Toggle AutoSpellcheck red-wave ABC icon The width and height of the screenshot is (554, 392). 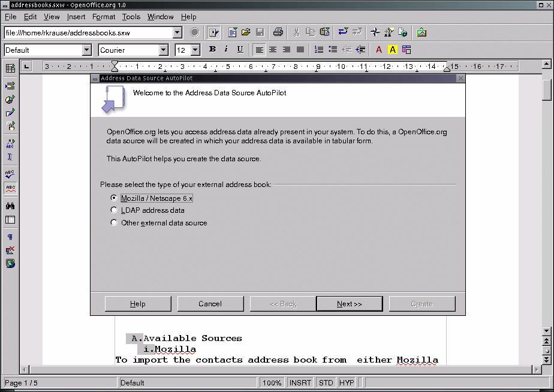[x=10, y=188]
